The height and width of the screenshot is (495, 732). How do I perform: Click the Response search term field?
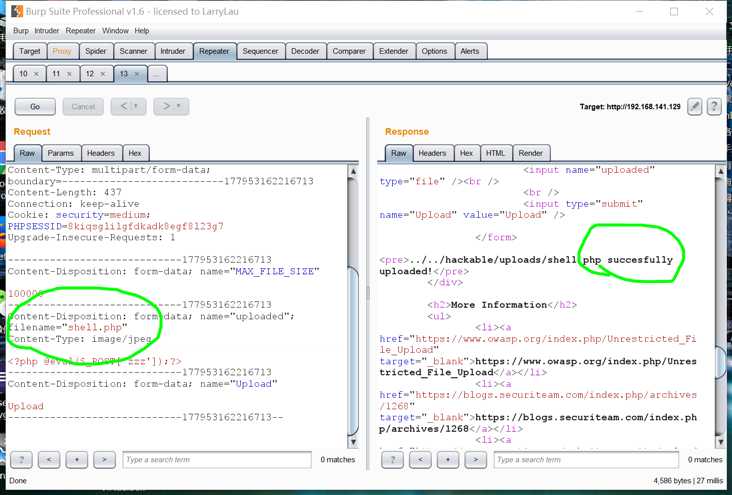click(x=586, y=460)
